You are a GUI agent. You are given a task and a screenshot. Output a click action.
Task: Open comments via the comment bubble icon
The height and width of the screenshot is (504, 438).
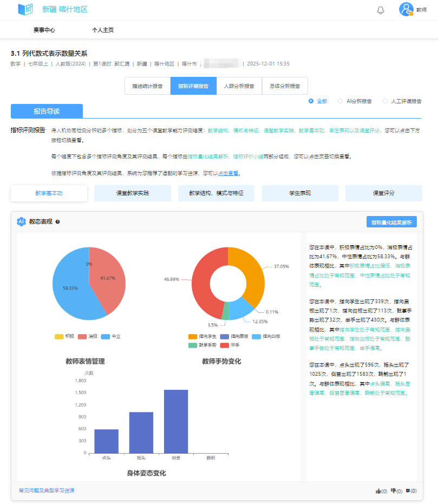click(409, 490)
